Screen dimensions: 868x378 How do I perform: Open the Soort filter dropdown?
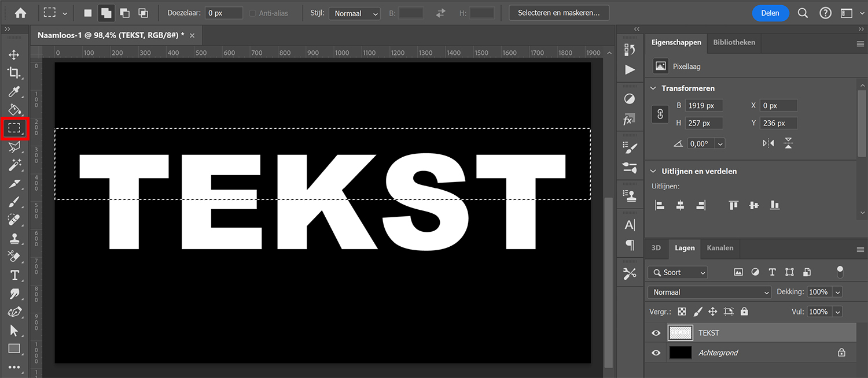(x=678, y=272)
